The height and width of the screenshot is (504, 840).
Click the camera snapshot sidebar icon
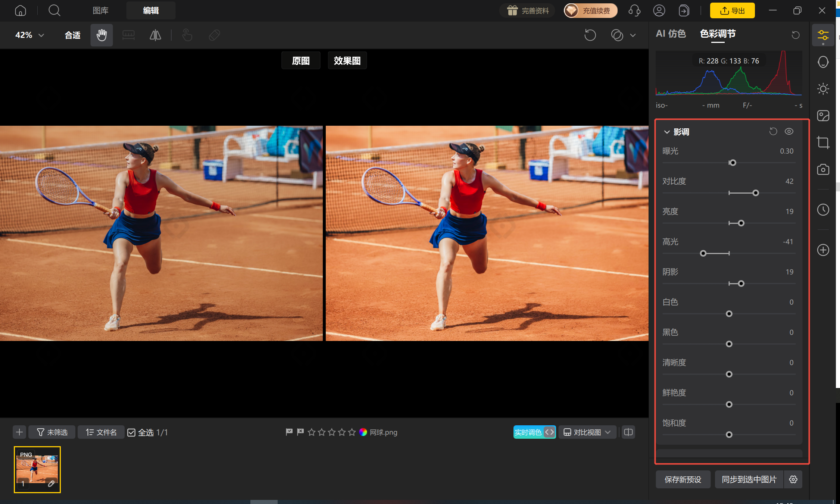(823, 169)
